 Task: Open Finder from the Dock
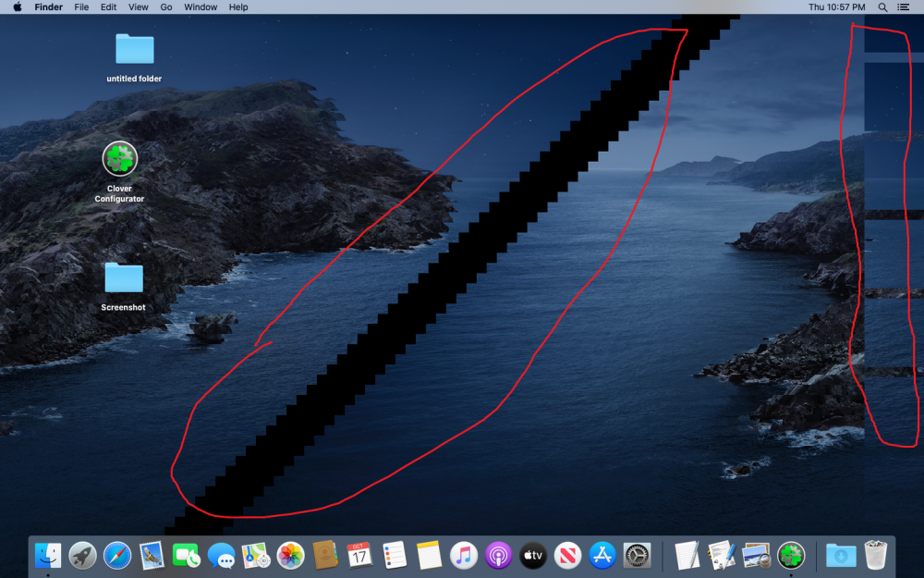coord(48,556)
